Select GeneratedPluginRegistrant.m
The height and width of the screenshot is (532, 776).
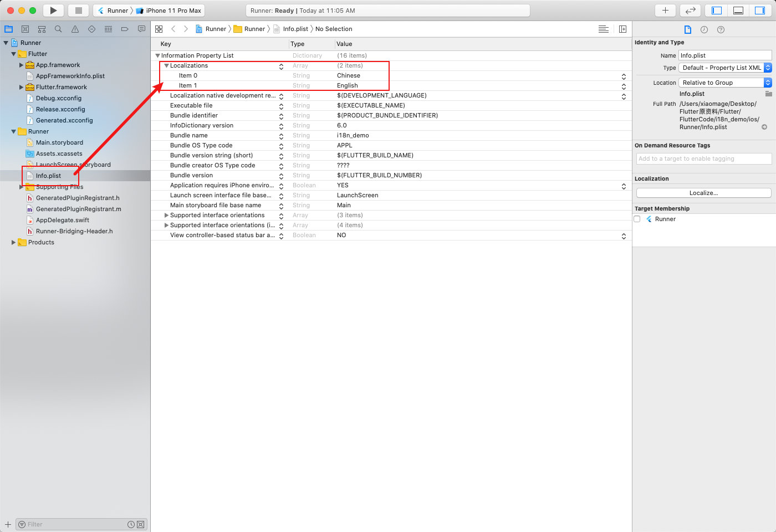[x=78, y=209]
